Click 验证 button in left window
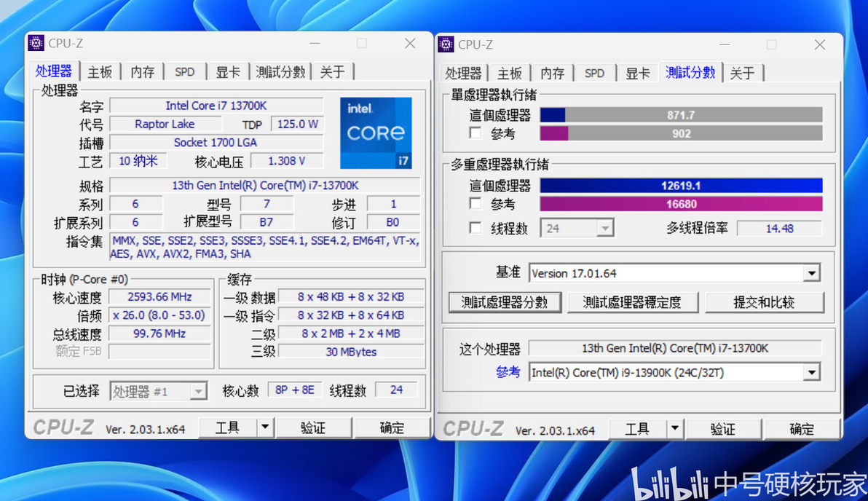Image resolution: width=868 pixels, height=501 pixels. [x=313, y=427]
